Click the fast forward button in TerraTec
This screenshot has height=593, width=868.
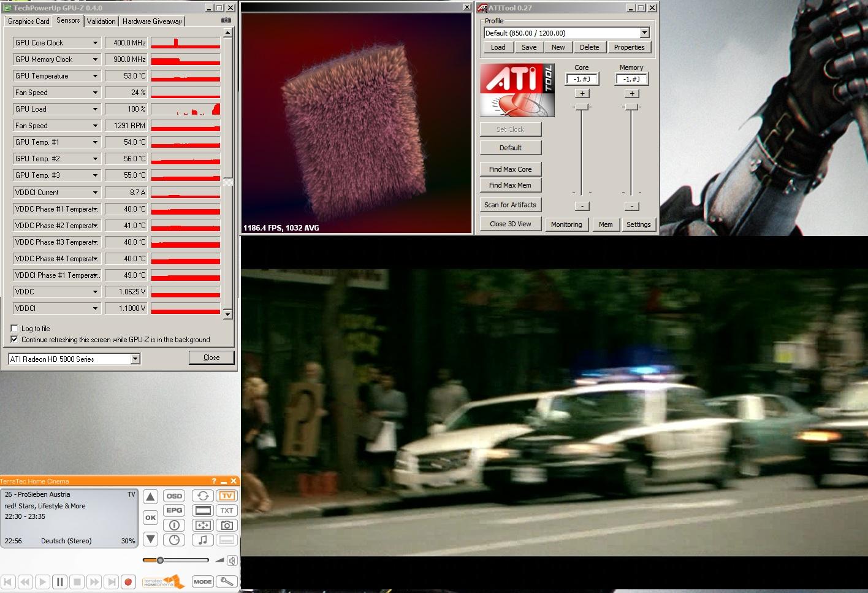(x=94, y=581)
